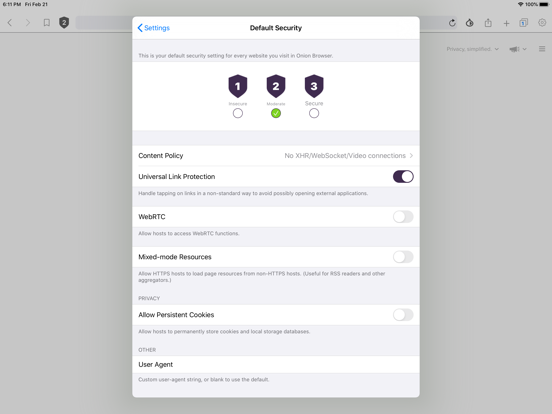Expand the megaphone dropdown in page

pos(518,49)
